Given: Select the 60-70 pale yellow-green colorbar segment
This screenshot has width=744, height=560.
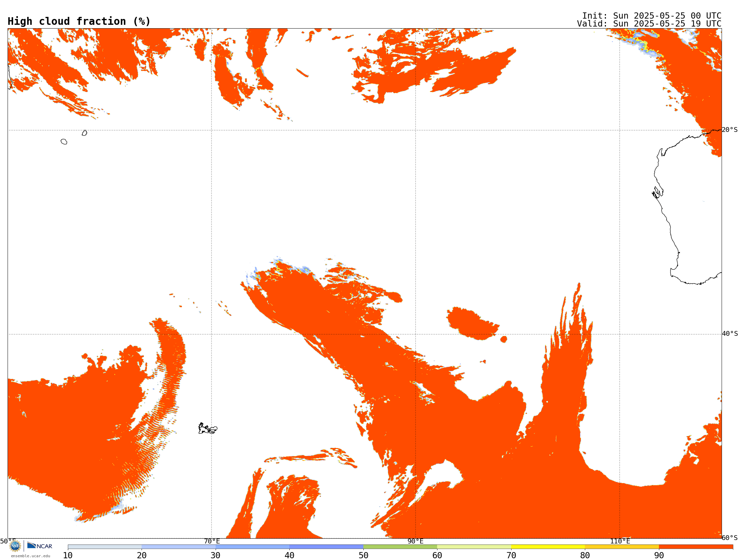Looking at the screenshot, I should click(x=474, y=547).
